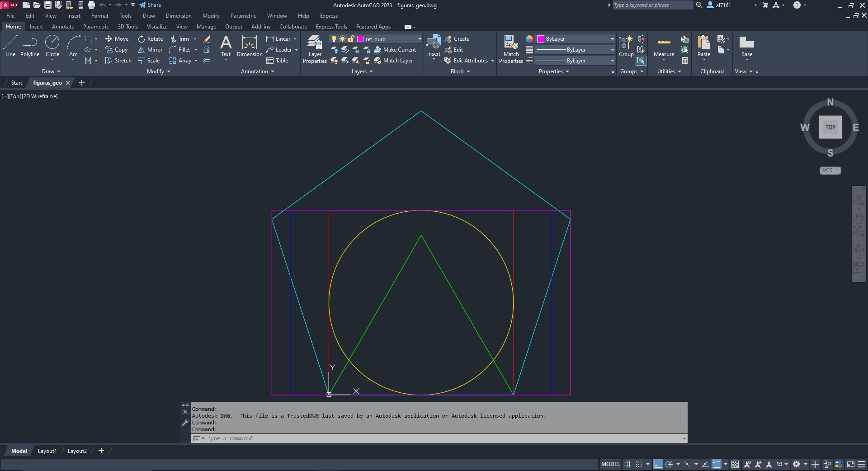Viewport: 868px width, 471px height.
Task: Toggle grid display in status bar
Action: [x=627, y=464]
